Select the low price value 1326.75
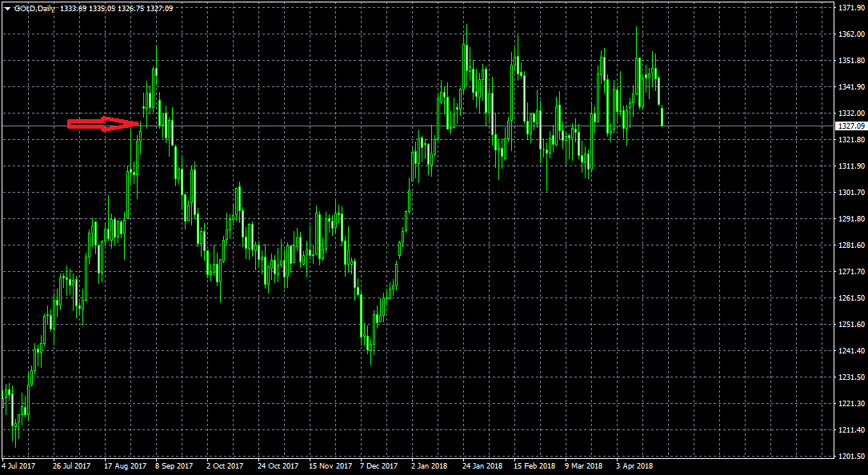The image size is (868, 475). pos(132,8)
